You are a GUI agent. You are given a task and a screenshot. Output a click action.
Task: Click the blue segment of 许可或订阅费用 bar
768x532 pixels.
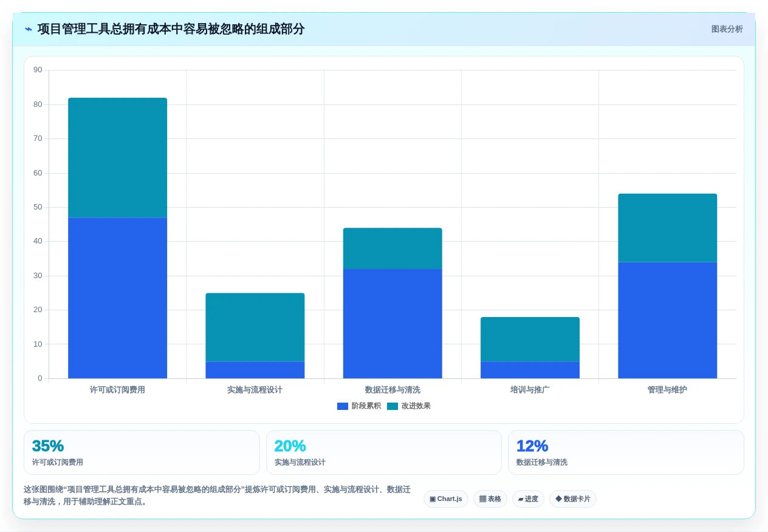(117, 298)
